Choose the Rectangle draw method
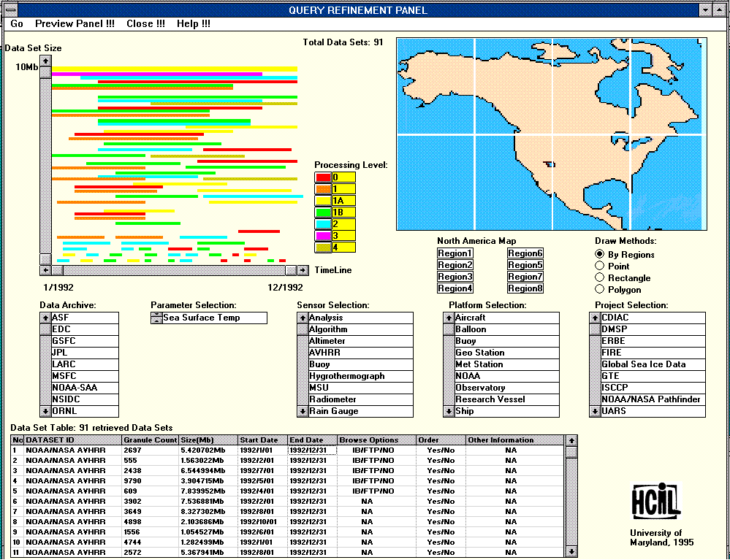 pos(601,278)
